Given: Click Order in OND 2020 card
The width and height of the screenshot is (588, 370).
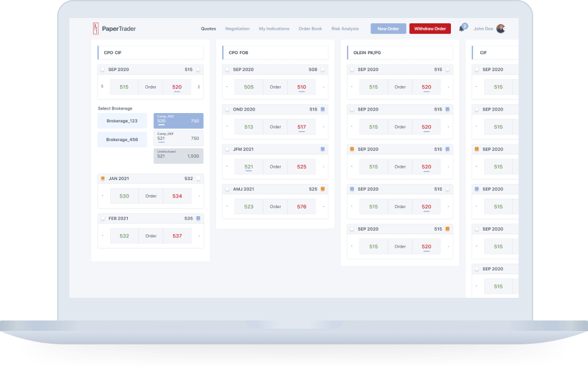Looking at the screenshot, I should (x=275, y=127).
